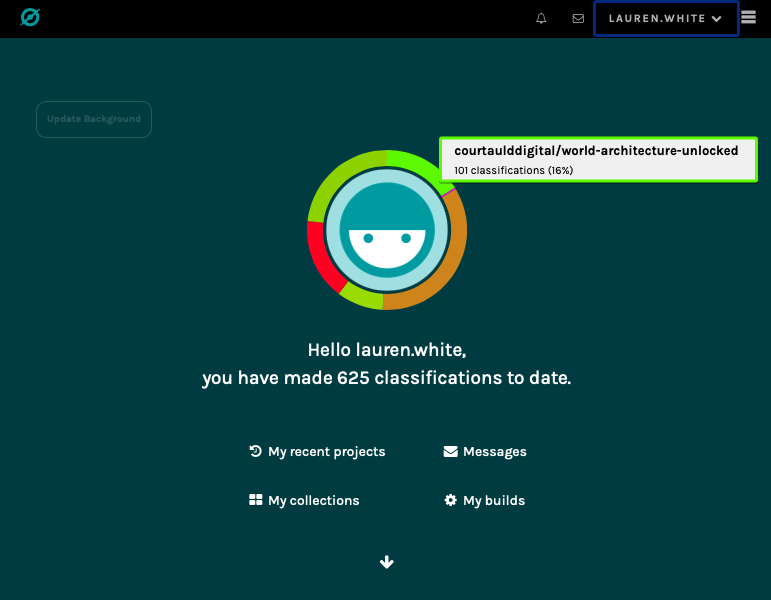Click the user avatar in the ring

click(387, 230)
